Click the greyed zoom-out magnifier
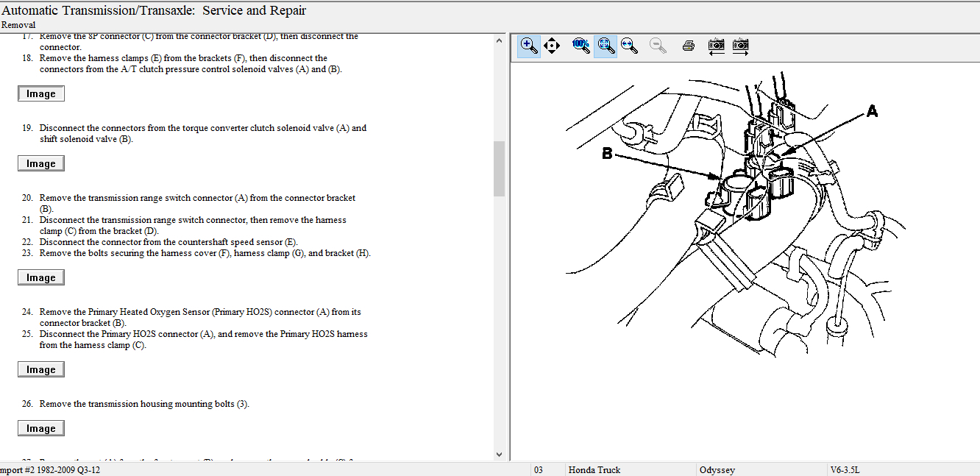The height and width of the screenshot is (476, 980). [658, 46]
